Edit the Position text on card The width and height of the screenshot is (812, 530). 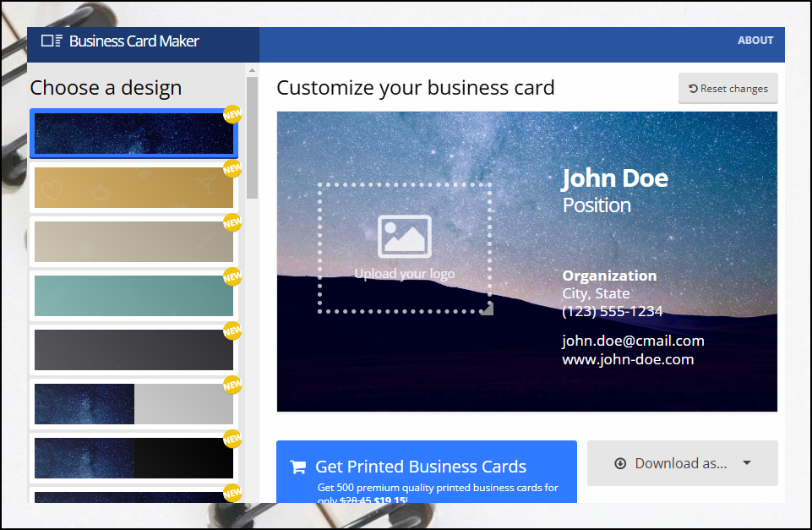(597, 205)
